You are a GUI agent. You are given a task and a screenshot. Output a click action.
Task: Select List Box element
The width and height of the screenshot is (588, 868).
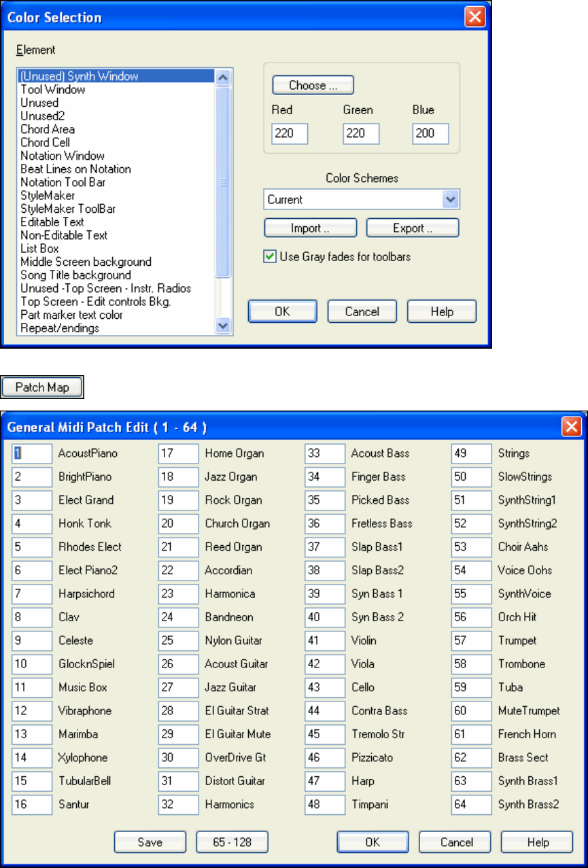(x=116, y=248)
